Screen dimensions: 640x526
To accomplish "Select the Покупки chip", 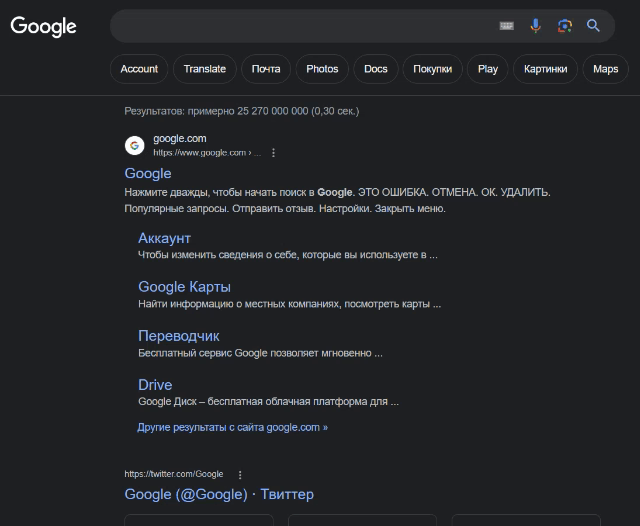I will [433, 69].
